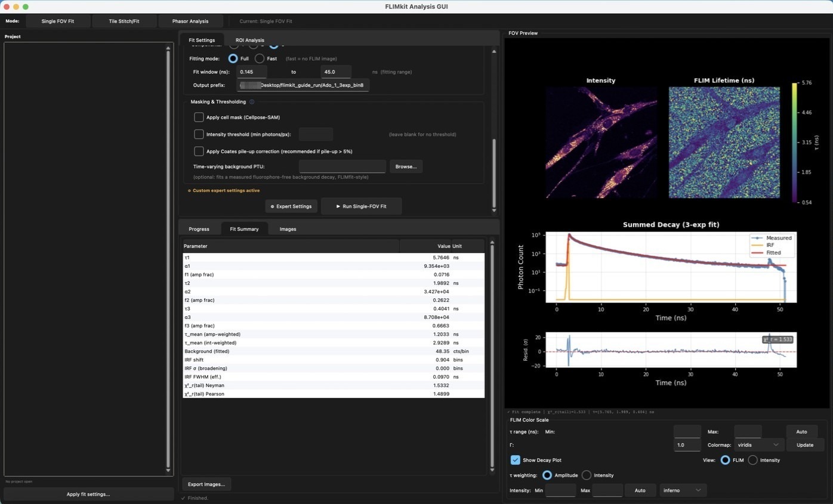Enable Apply cell mask (Cellpose-SAM) checkbox
Image resolution: width=833 pixels, height=504 pixels.
tap(199, 118)
